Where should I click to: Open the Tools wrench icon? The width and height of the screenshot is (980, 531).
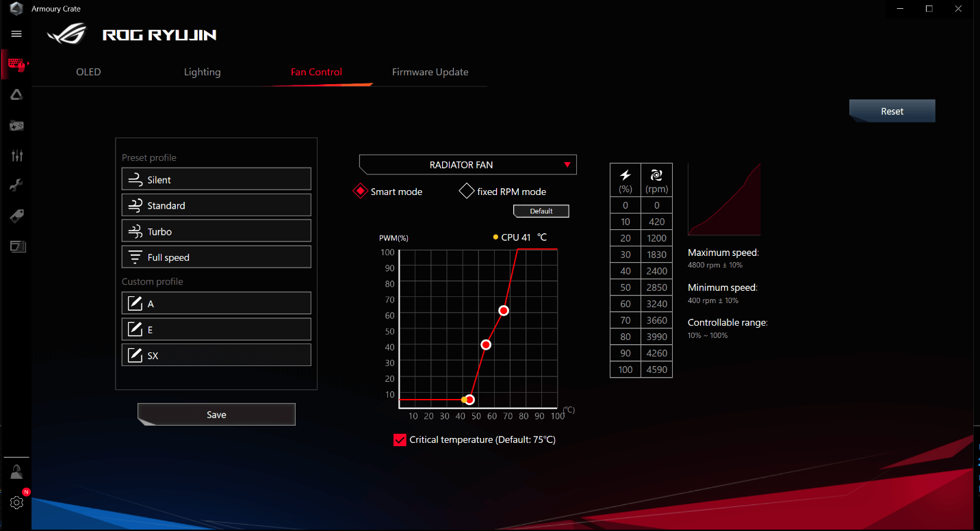(x=16, y=185)
